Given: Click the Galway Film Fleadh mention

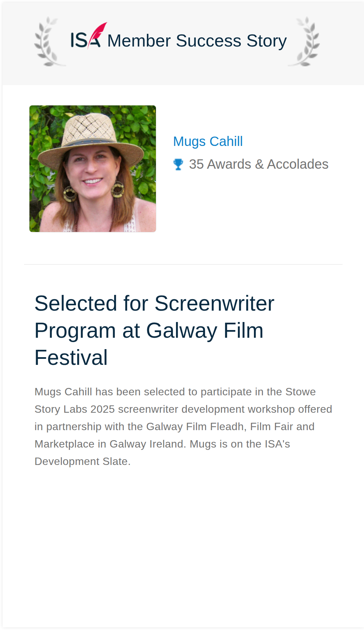Looking at the screenshot, I should pyautogui.click(x=195, y=426).
